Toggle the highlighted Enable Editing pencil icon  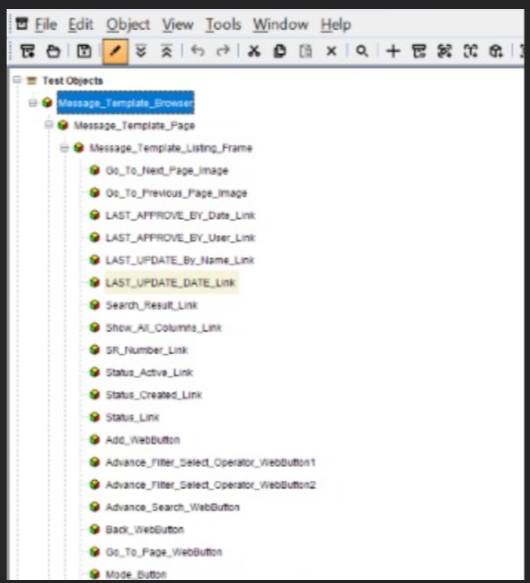click(115, 51)
